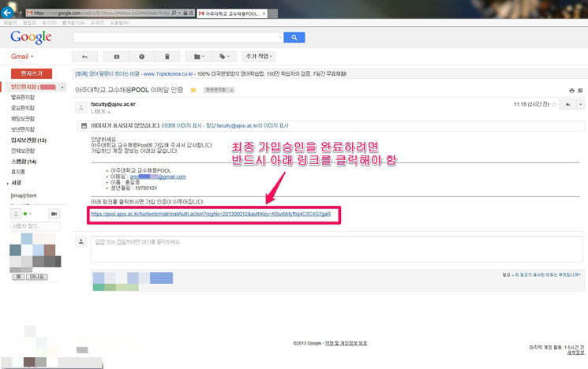The height and width of the screenshot is (369, 588).
Task: Open the 임시보관함 (13) drafts folder
Action: coord(28,140)
